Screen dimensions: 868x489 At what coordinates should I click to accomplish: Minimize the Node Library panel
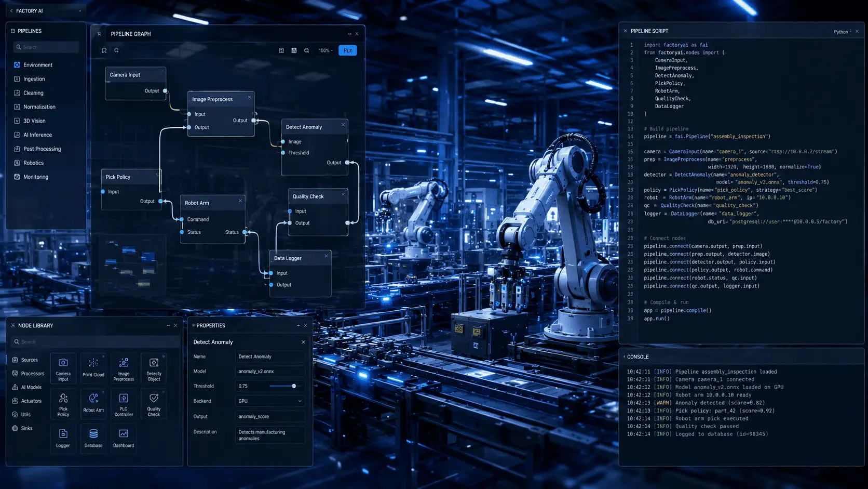(168, 325)
